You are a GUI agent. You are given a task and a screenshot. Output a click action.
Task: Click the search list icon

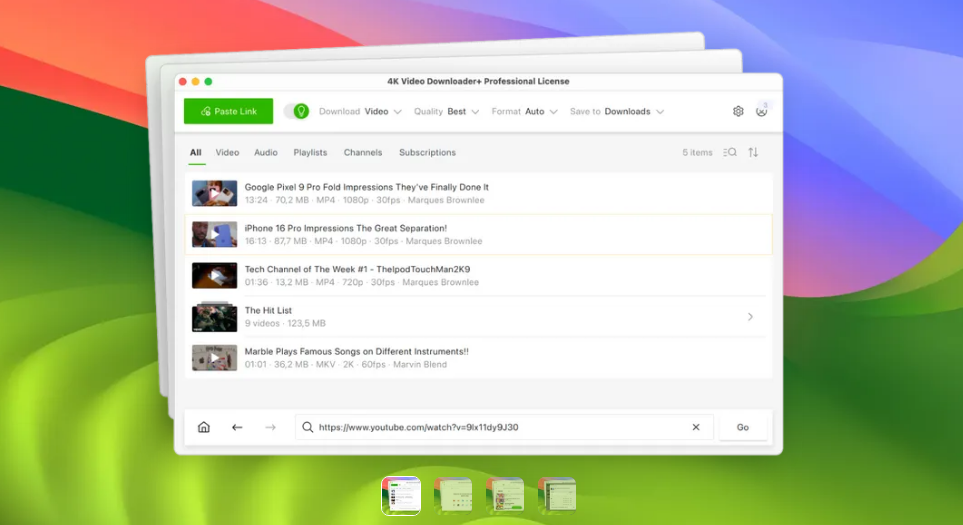coord(730,152)
